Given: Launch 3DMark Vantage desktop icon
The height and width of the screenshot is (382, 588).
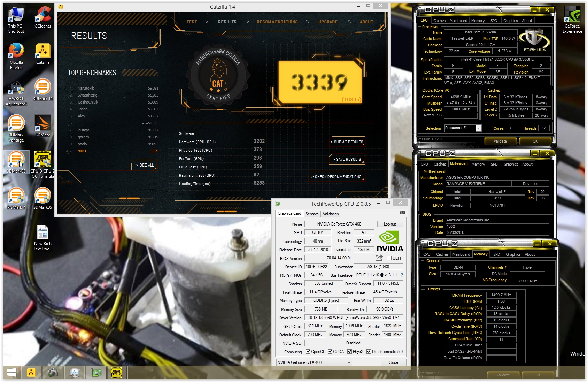Looking at the screenshot, I should point(16,129).
